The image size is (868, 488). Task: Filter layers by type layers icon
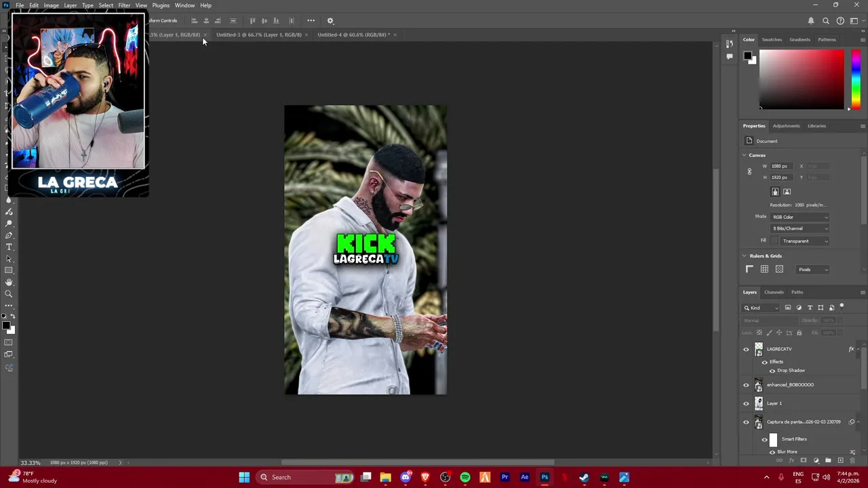[x=810, y=308]
